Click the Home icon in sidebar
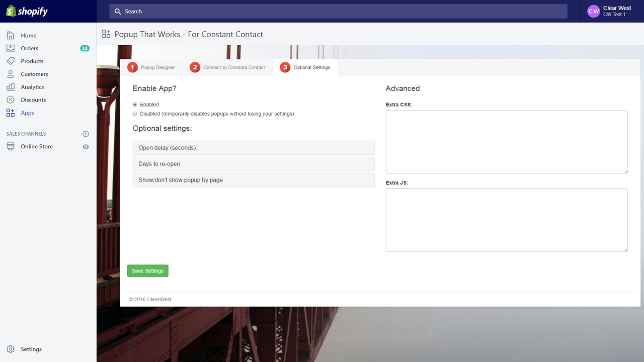 pos(11,35)
